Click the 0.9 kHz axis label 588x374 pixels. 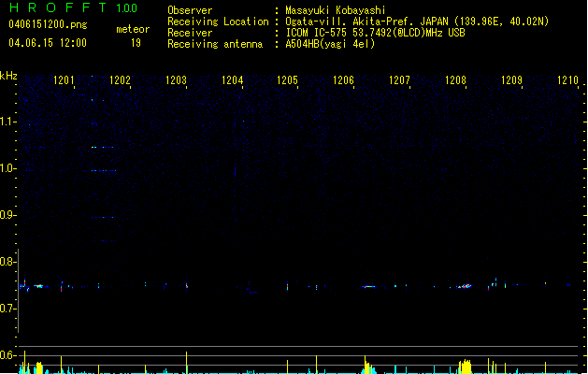pyautogui.click(x=7, y=215)
